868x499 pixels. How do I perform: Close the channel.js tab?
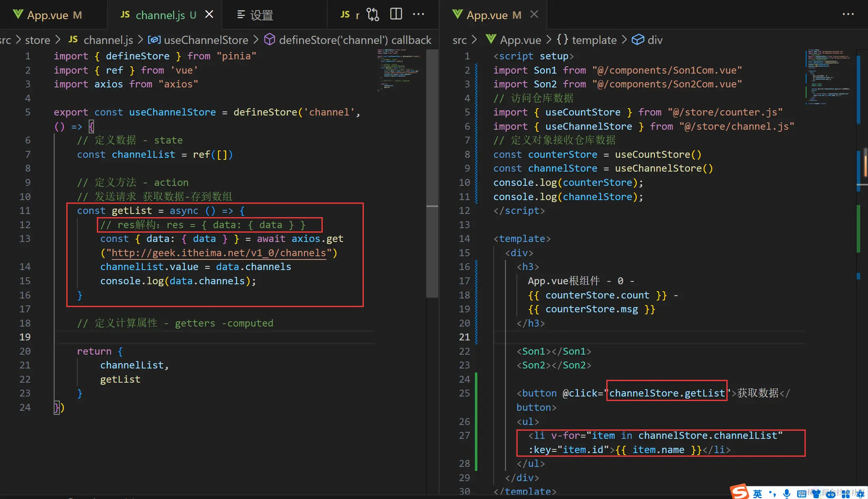[209, 15]
